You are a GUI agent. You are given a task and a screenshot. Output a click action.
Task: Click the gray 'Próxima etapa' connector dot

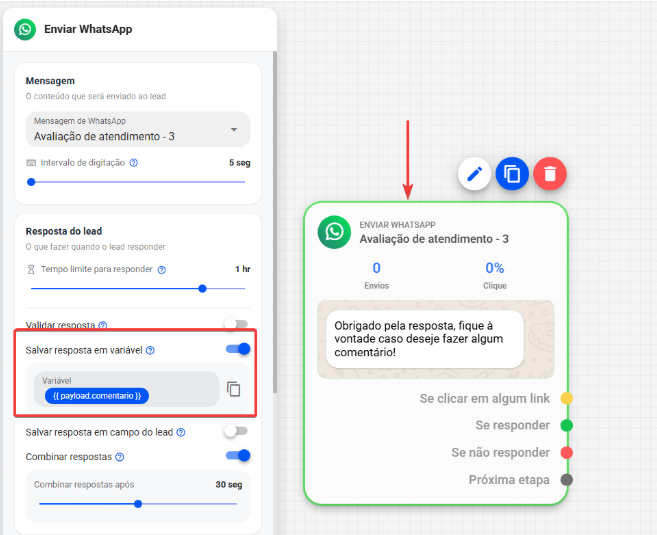(566, 480)
